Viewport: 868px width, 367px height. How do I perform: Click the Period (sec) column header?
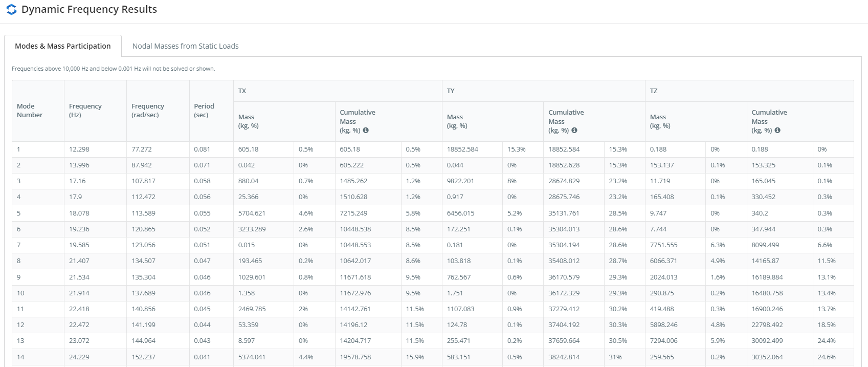point(204,111)
